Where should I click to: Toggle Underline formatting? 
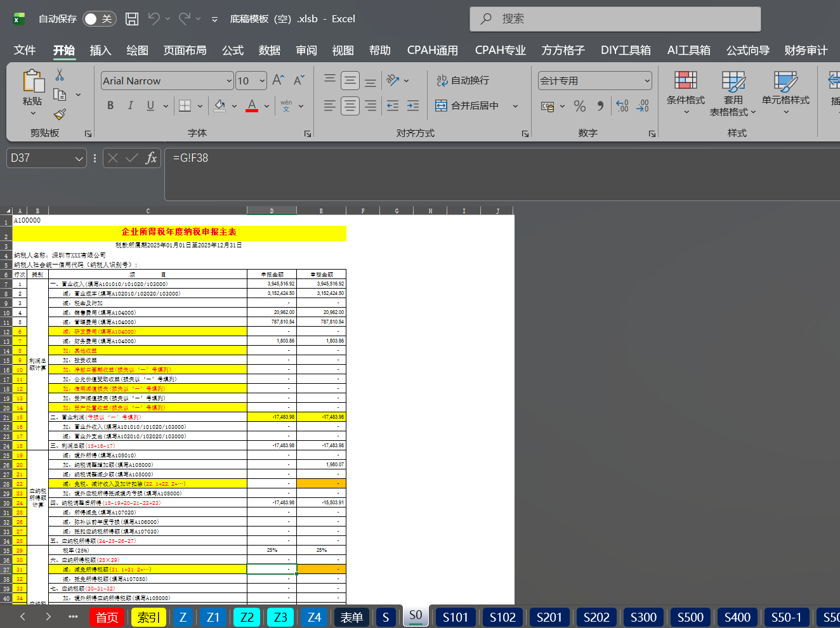150,105
